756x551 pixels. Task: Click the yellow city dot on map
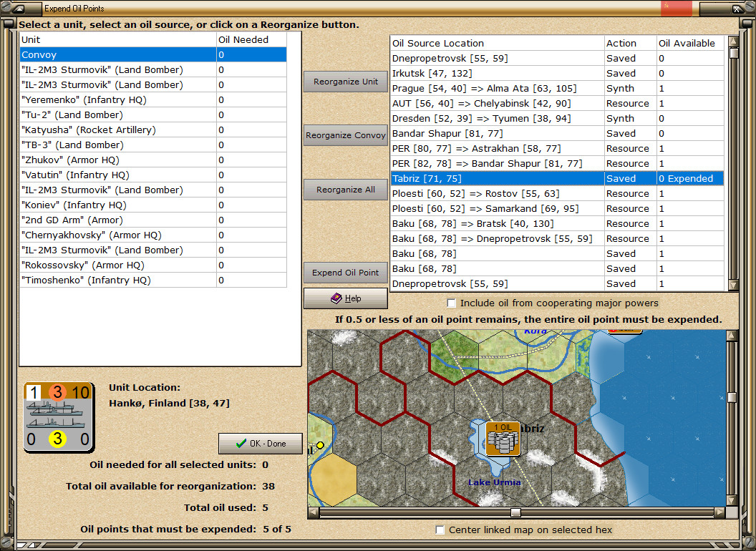coord(320,445)
